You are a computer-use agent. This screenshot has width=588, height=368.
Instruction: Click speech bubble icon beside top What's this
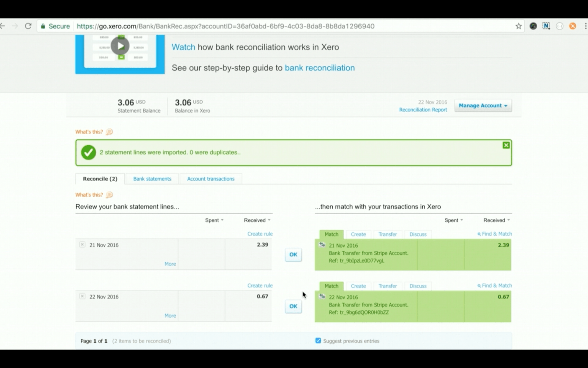click(x=110, y=132)
